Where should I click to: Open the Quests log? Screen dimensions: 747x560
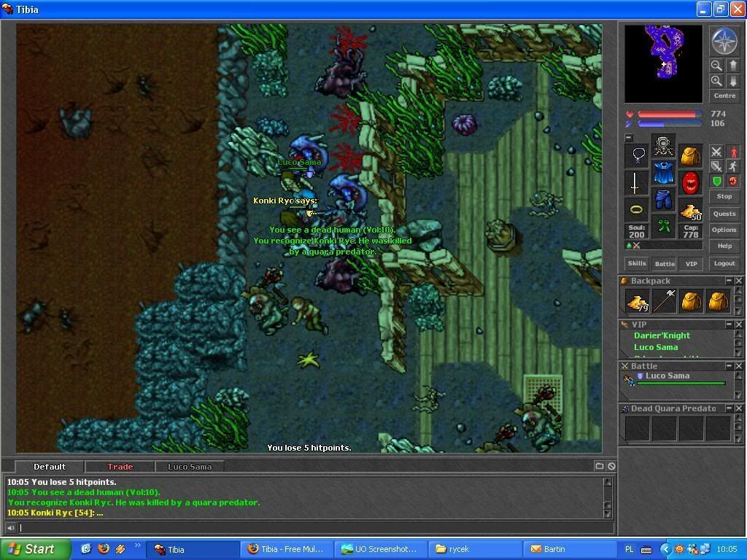tap(724, 214)
